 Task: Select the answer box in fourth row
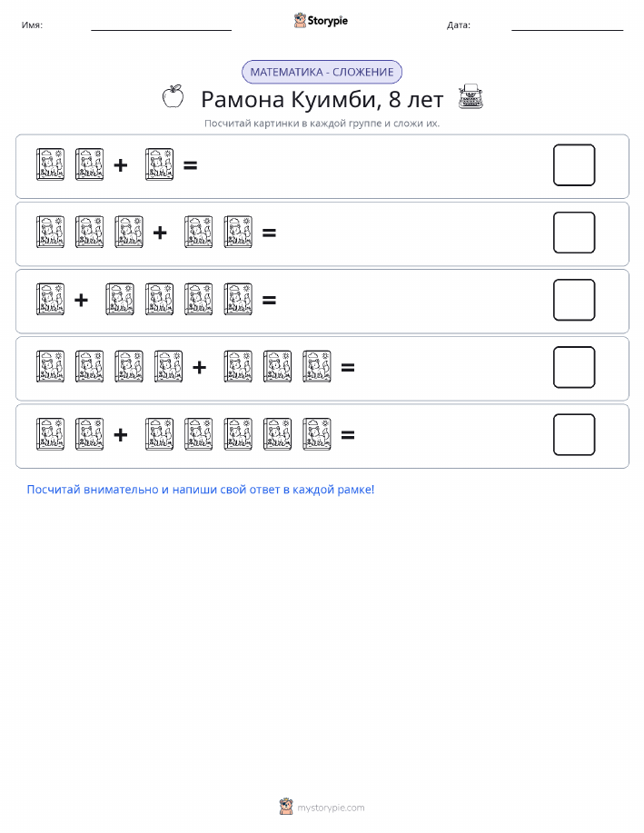click(x=574, y=368)
